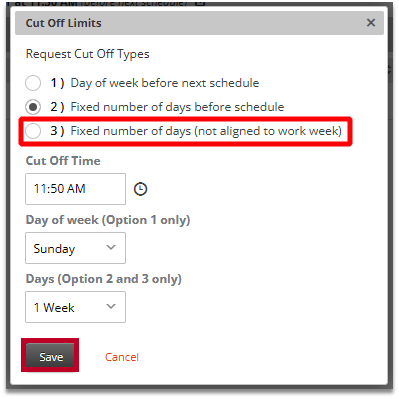399x399 pixels.
Task: Click the Request Cut Off Types heading
Action: 88,54
